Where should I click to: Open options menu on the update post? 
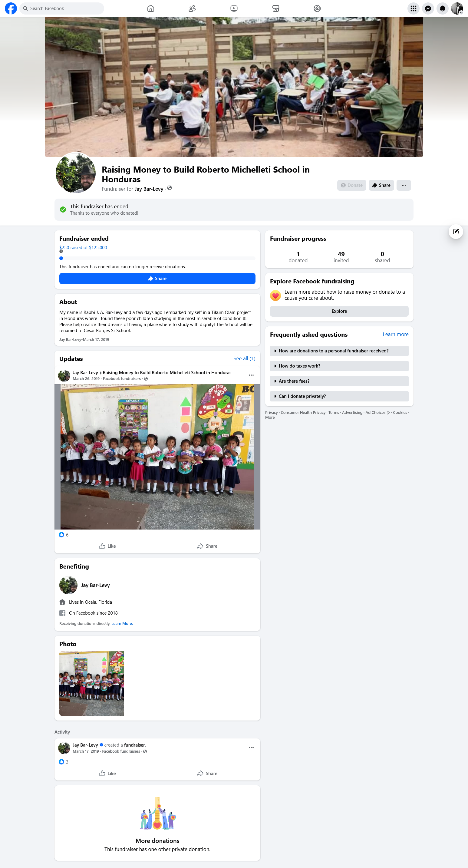[251, 375]
